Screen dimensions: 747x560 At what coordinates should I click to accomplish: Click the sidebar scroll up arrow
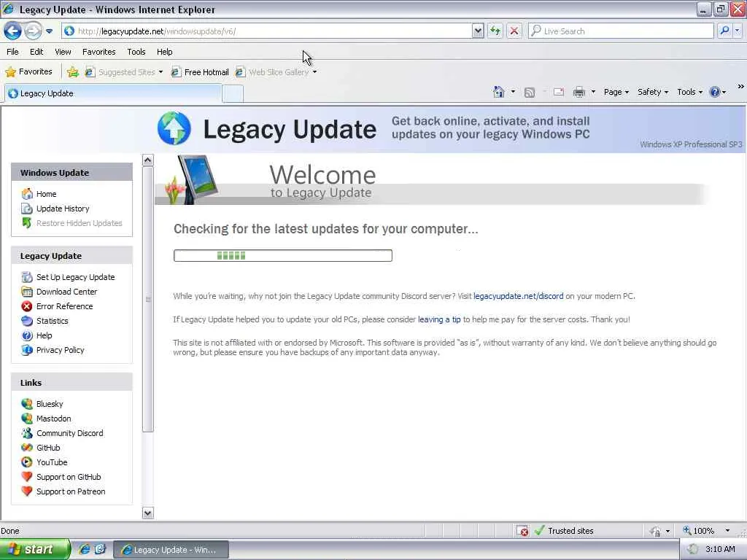147,160
